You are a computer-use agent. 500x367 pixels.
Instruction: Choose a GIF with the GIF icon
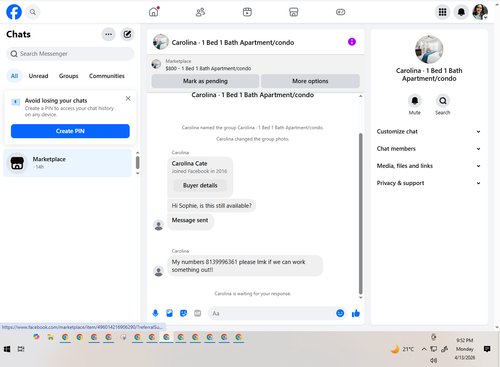198,313
